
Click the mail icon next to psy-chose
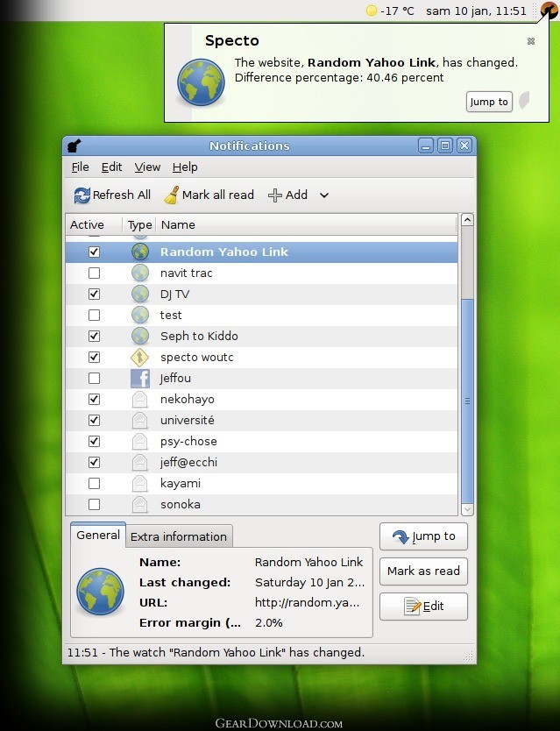point(140,441)
